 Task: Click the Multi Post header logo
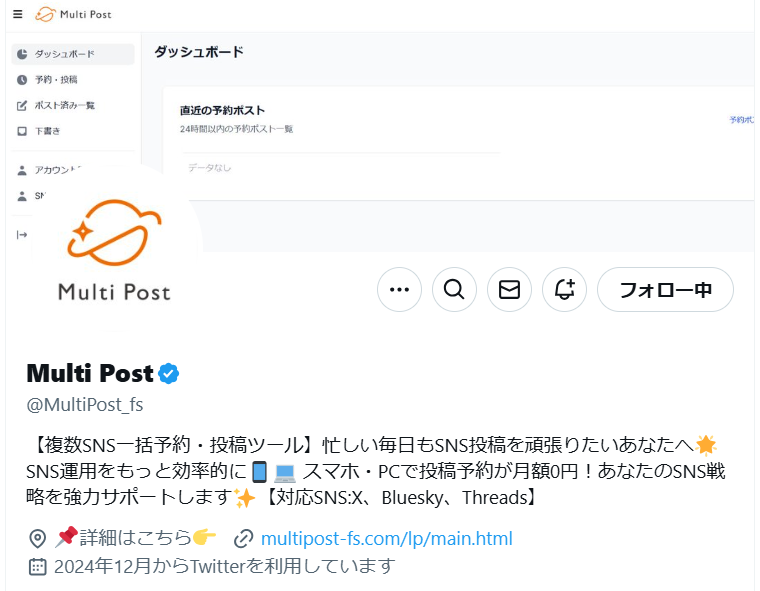pyautogui.click(x=73, y=15)
